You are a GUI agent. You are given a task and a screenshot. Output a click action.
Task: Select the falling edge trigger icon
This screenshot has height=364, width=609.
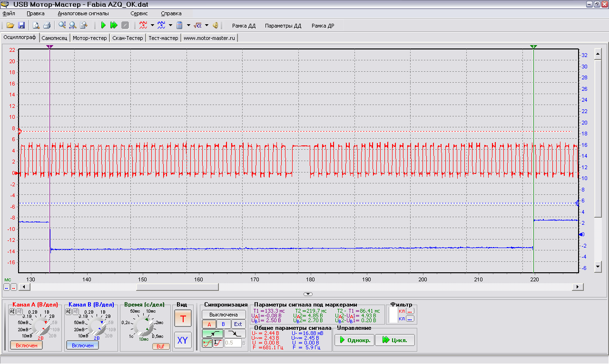point(235,334)
